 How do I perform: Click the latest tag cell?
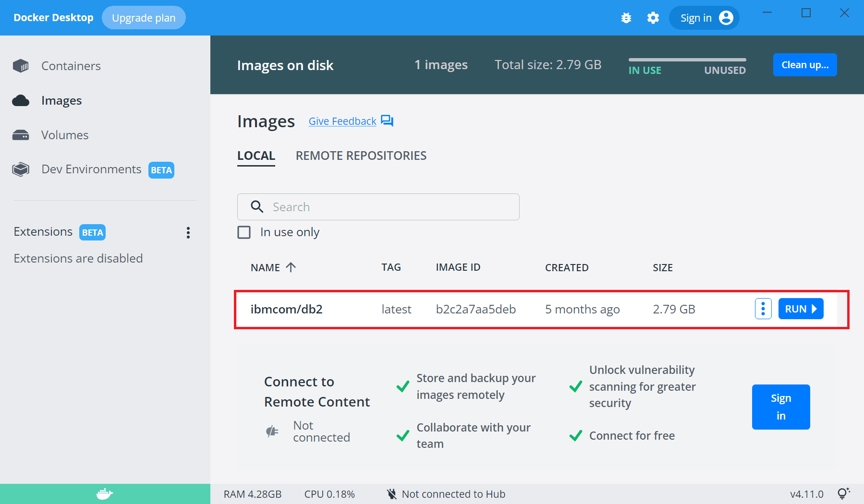point(396,309)
